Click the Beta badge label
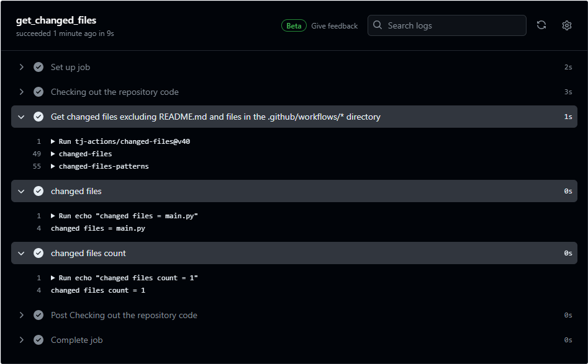The height and width of the screenshot is (364, 588). click(x=294, y=26)
